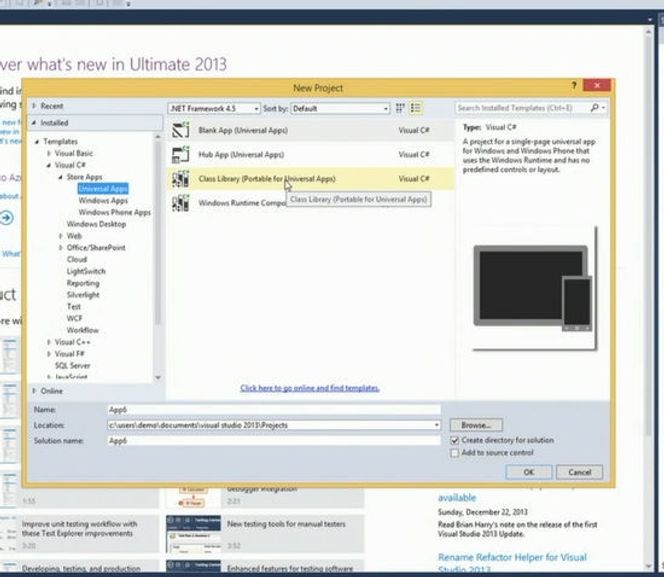Click the tablet and phone preview image
Viewport: 664px width, 577px height.
pyautogui.click(x=533, y=288)
